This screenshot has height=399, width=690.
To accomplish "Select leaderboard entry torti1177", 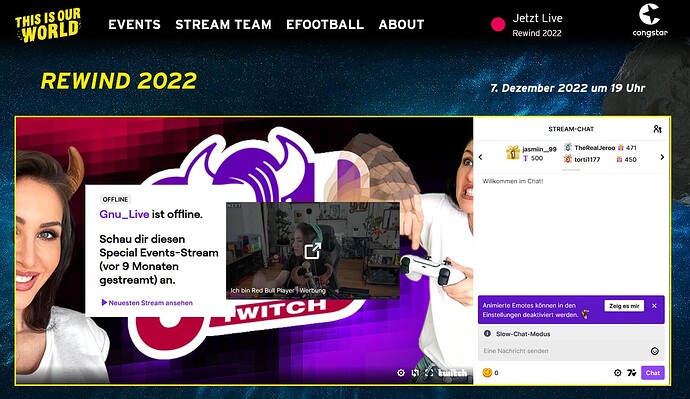I will (x=587, y=159).
